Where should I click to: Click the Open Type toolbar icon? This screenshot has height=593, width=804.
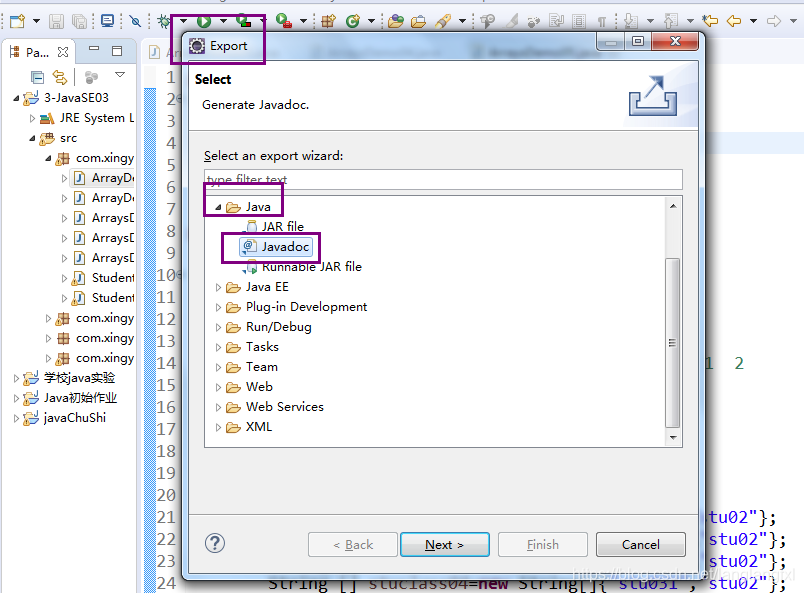click(396, 21)
